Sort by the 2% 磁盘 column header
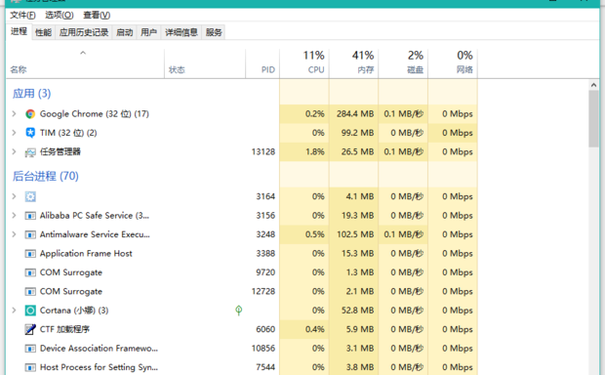 tap(403, 64)
